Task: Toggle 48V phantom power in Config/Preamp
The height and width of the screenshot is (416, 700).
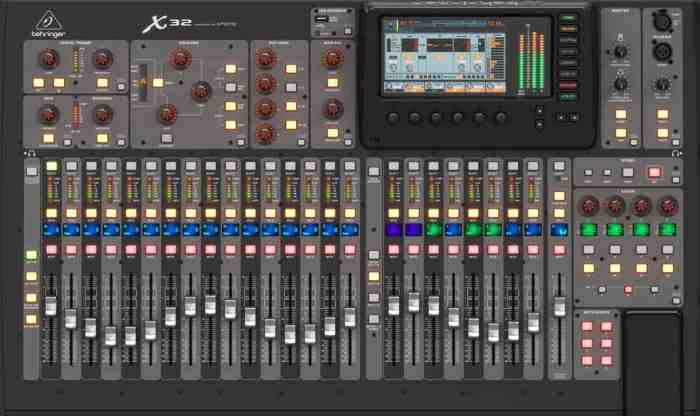Action: point(39,83)
